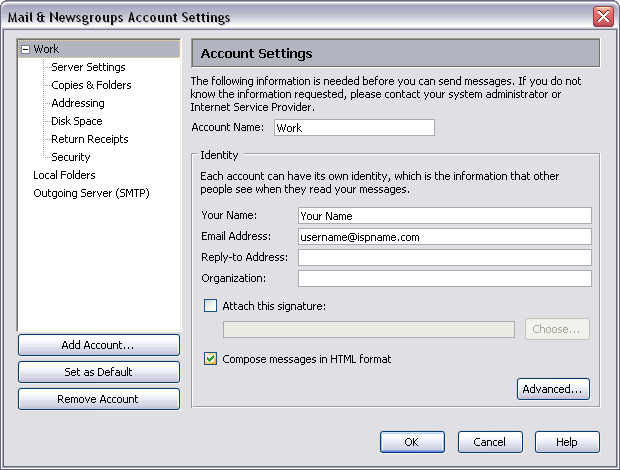Open Security settings for Work
620x470 pixels.
tap(71, 157)
